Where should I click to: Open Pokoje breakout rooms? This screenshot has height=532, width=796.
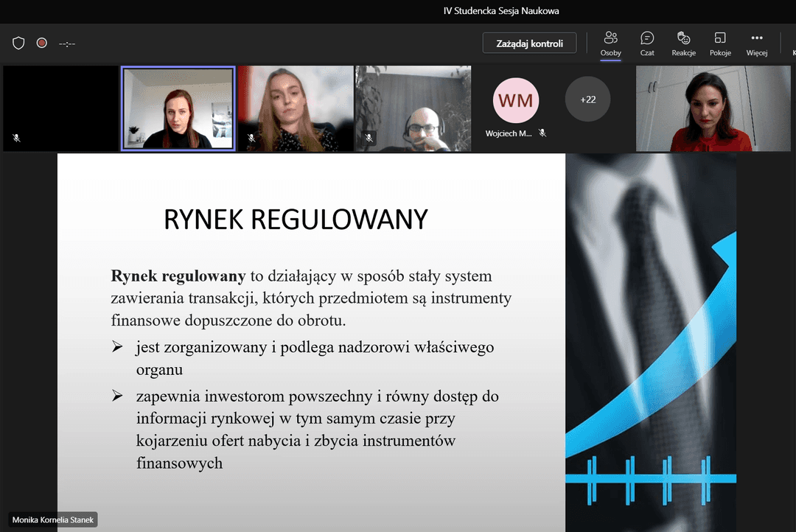(x=720, y=43)
